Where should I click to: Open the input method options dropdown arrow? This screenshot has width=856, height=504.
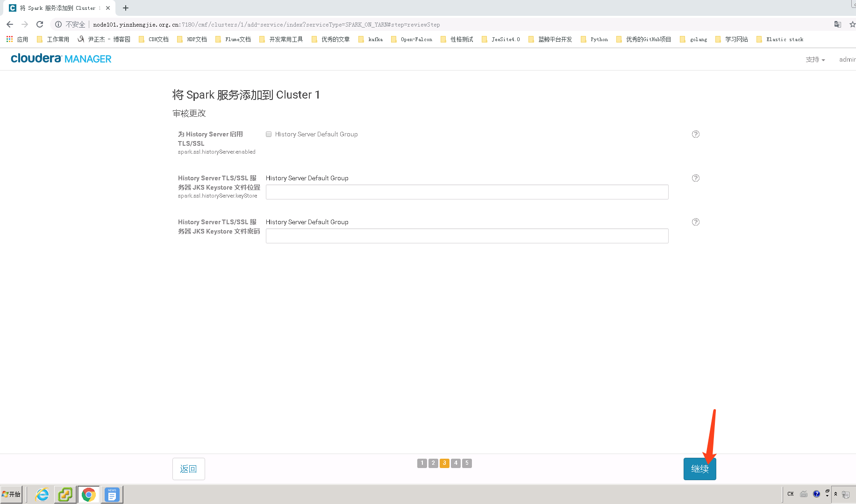click(827, 496)
